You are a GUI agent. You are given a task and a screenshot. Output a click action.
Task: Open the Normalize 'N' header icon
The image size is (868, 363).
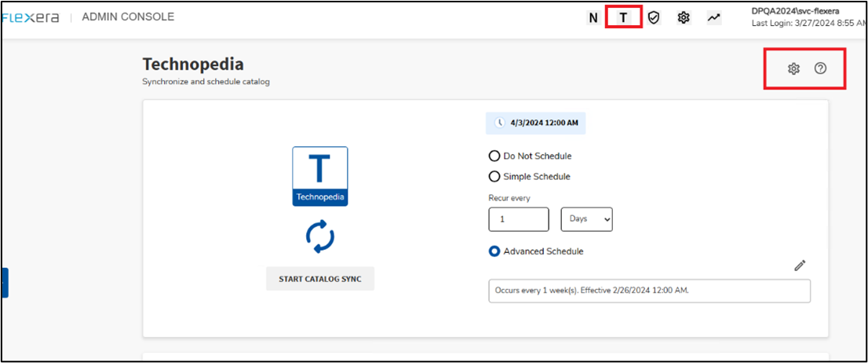[x=593, y=17]
